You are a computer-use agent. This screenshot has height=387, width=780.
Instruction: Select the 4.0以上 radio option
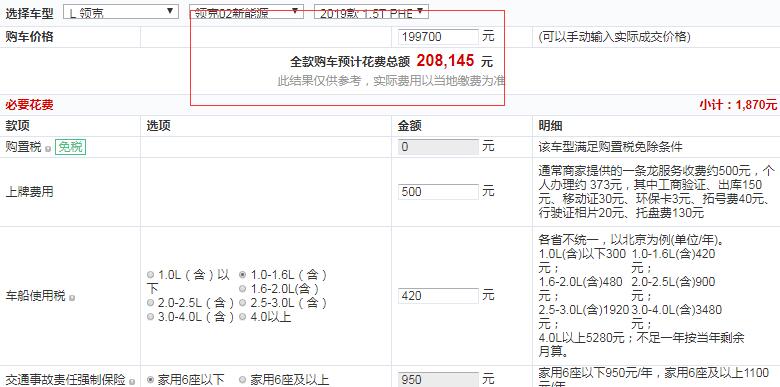(242, 316)
